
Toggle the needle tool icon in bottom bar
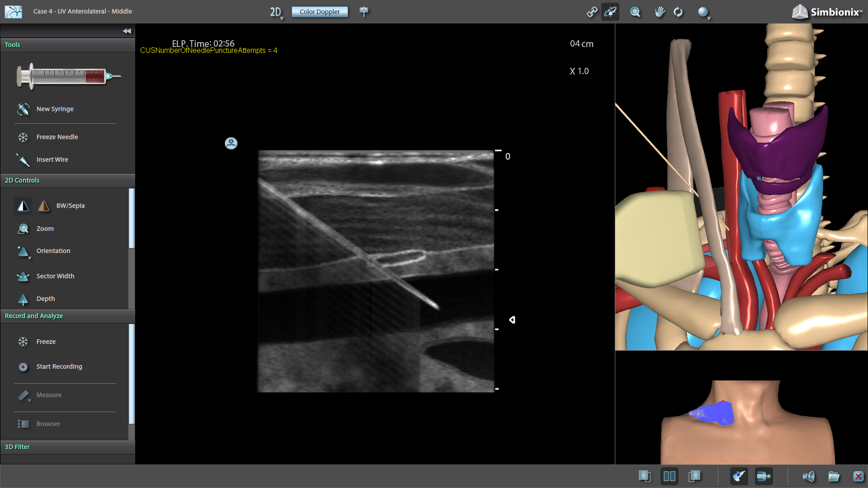(x=739, y=476)
